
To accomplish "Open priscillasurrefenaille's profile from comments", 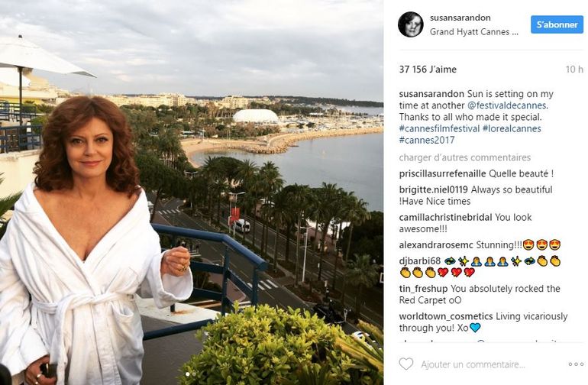I will (442, 173).
